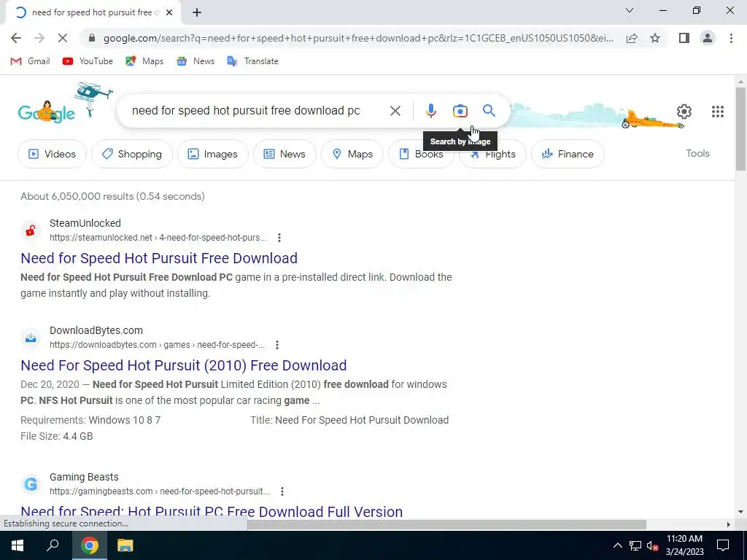Click the horizontal page scrollbar

pyautogui.click(x=446, y=524)
